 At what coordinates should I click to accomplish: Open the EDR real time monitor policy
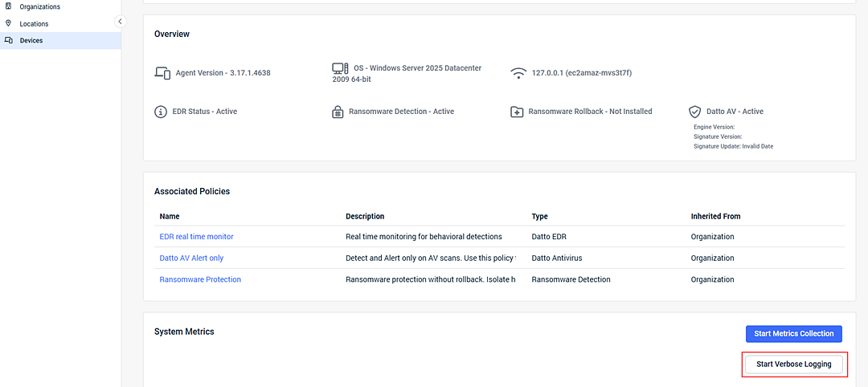pyautogui.click(x=196, y=237)
